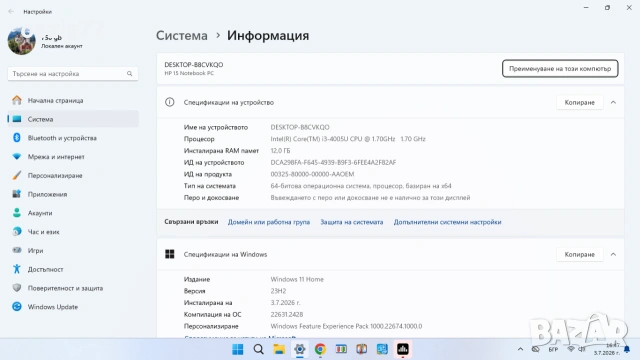640x360 pixels.
Task: Click the Windows logo beside Спецификации на Windows
Action: click(170, 254)
